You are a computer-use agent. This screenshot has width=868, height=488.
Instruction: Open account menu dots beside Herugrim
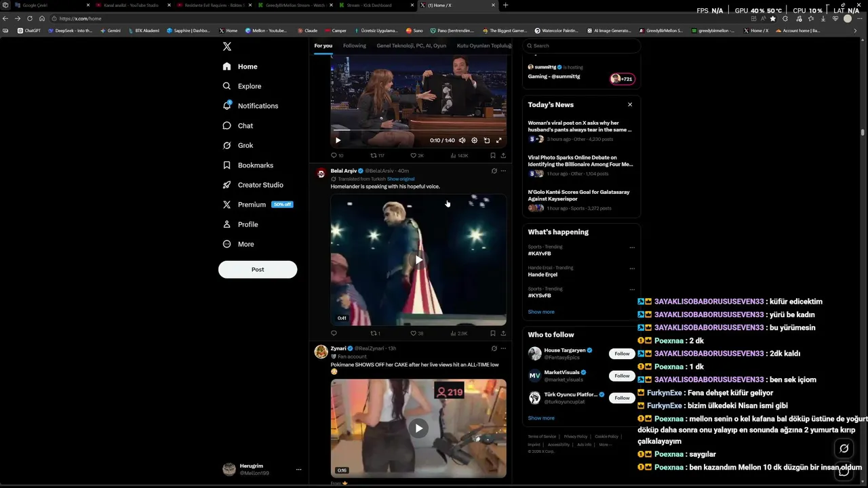pos(298,469)
